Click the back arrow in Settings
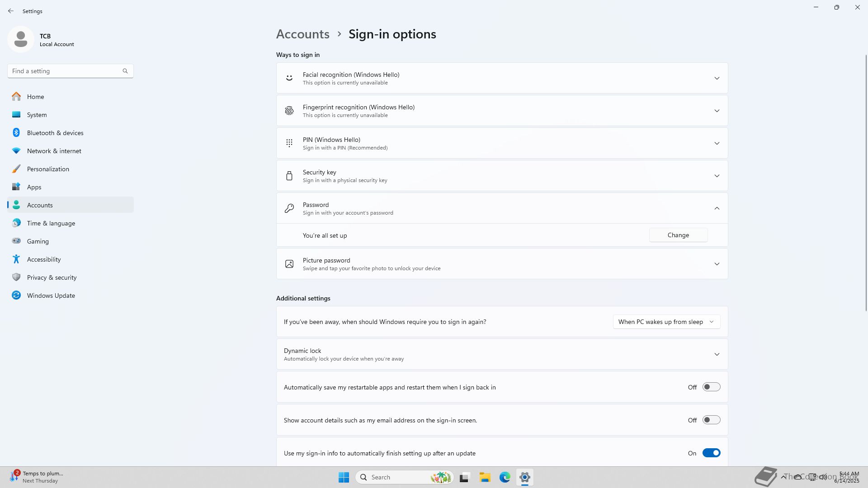868x488 pixels. 11,11
